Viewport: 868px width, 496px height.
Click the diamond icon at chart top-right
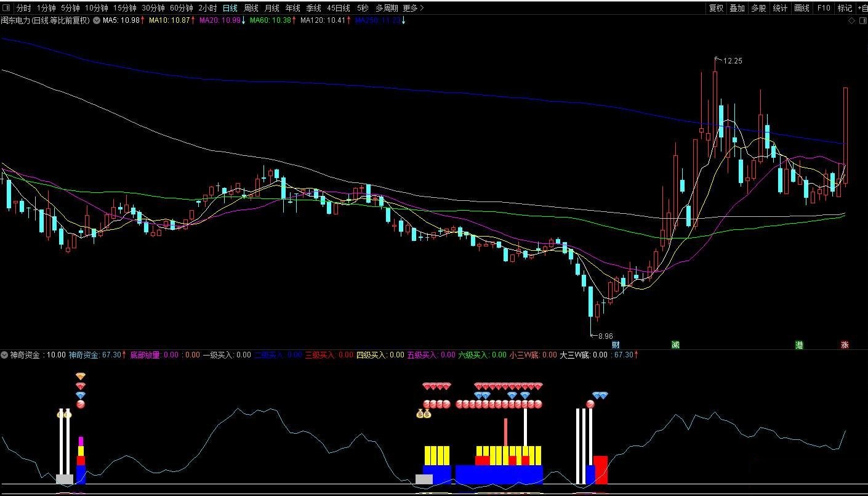(x=851, y=20)
